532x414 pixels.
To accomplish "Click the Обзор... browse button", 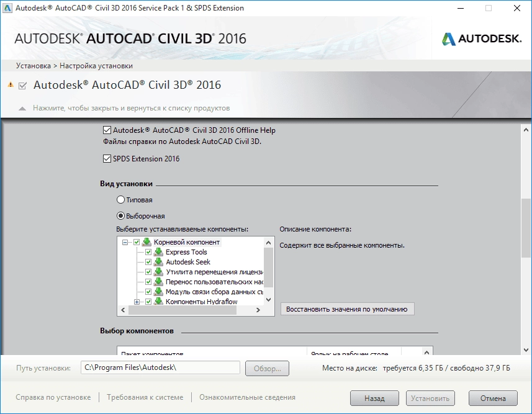I will [267, 369].
